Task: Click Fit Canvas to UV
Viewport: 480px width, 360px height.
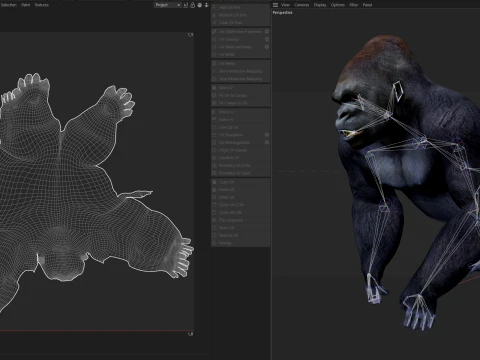Action: click(x=240, y=103)
